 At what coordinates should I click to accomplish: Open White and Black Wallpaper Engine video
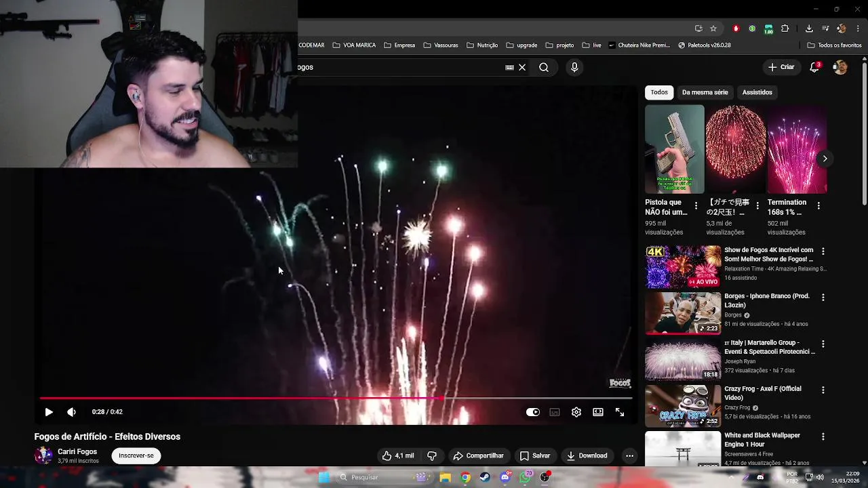click(683, 449)
